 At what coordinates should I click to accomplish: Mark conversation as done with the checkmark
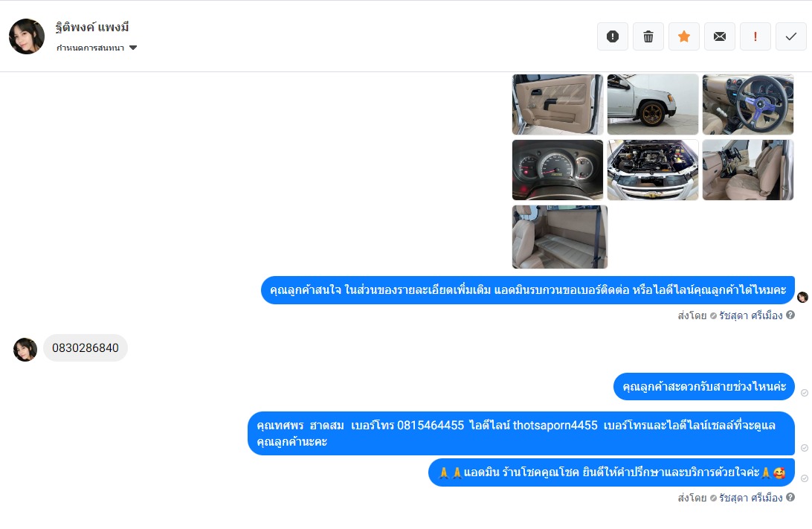tap(791, 36)
